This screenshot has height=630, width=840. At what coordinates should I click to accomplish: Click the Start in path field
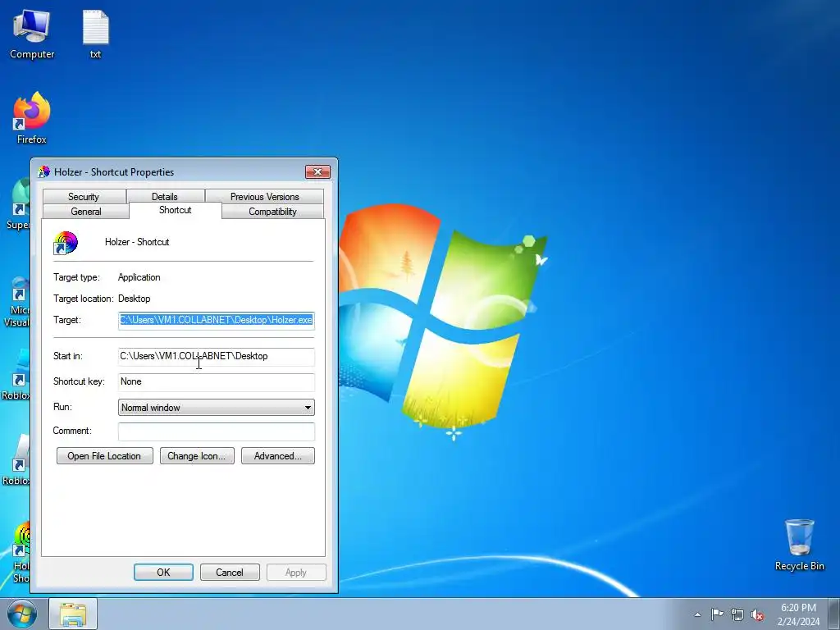pyautogui.click(x=217, y=356)
